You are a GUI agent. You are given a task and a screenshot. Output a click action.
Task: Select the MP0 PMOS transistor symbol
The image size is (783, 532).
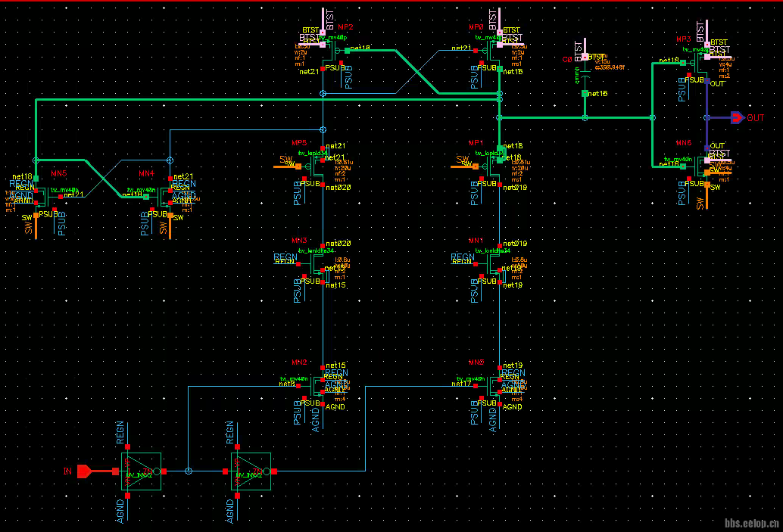[x=493, y=53]
